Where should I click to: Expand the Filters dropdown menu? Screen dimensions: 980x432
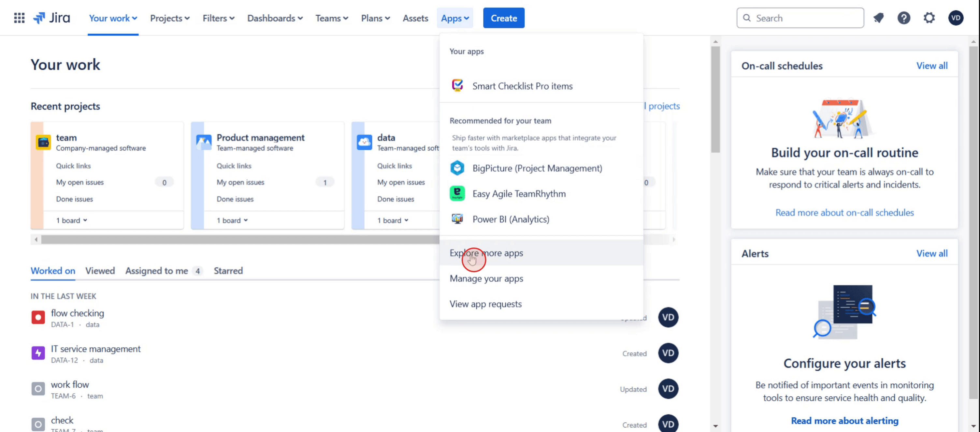[218, 18]
